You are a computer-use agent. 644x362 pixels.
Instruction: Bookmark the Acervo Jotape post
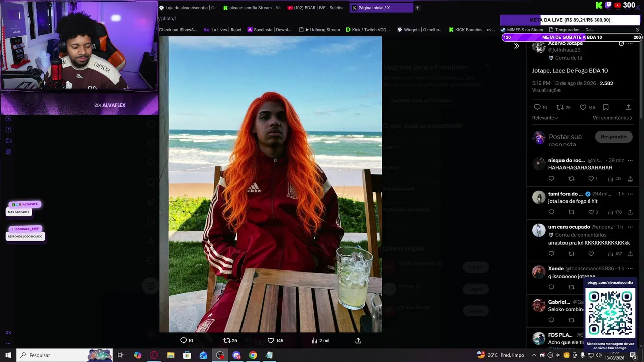[x=606, y=107]
